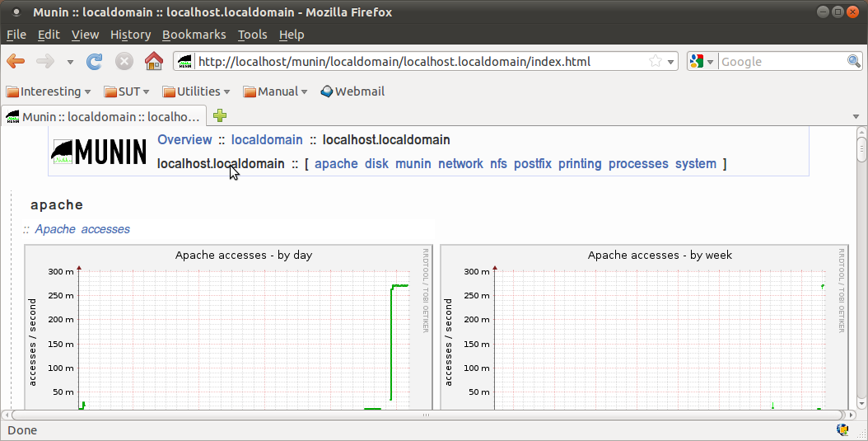Viewport: 868px width, 441px height.
Task: Click the scroll down arrow on vertical scrollbar
Action: point(861,405)
